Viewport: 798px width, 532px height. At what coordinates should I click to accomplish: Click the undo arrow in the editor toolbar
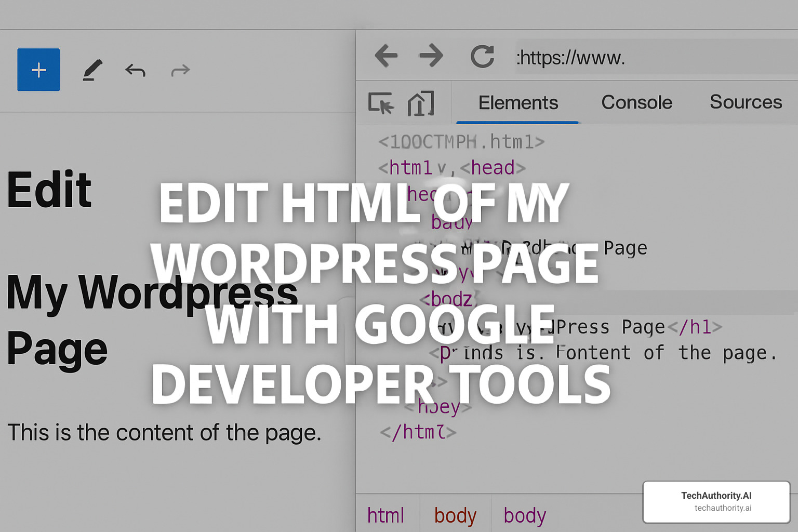coord(135,70)
